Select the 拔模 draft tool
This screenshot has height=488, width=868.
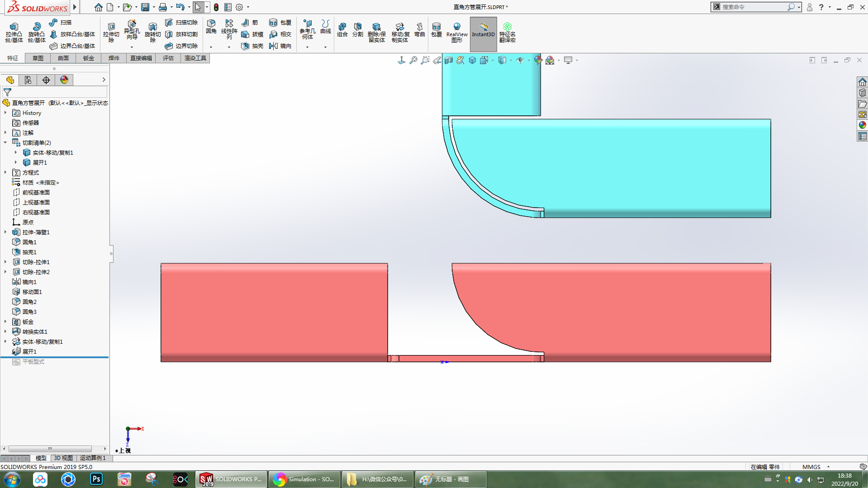click(252, 34)
